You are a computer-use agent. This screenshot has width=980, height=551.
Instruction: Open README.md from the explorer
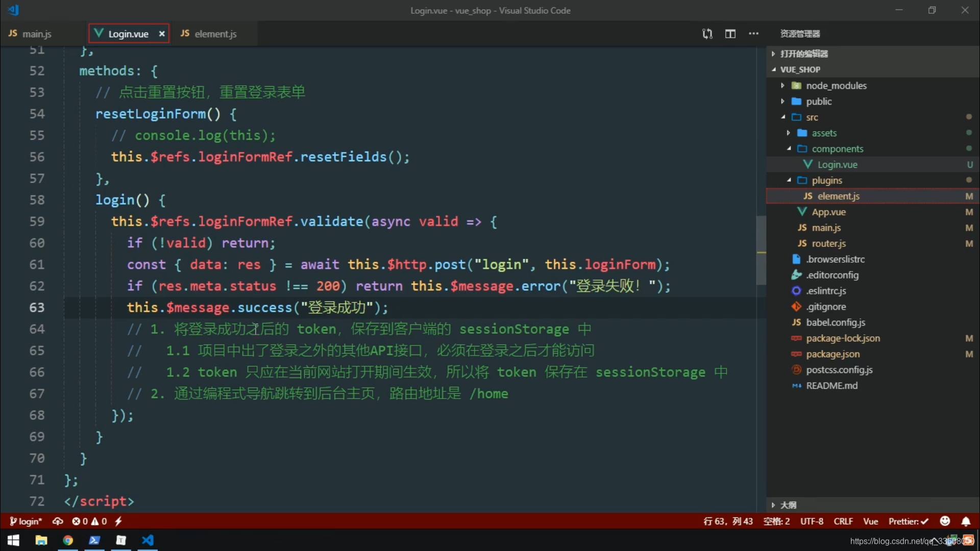pyautogui.click(x=873, y=386)
